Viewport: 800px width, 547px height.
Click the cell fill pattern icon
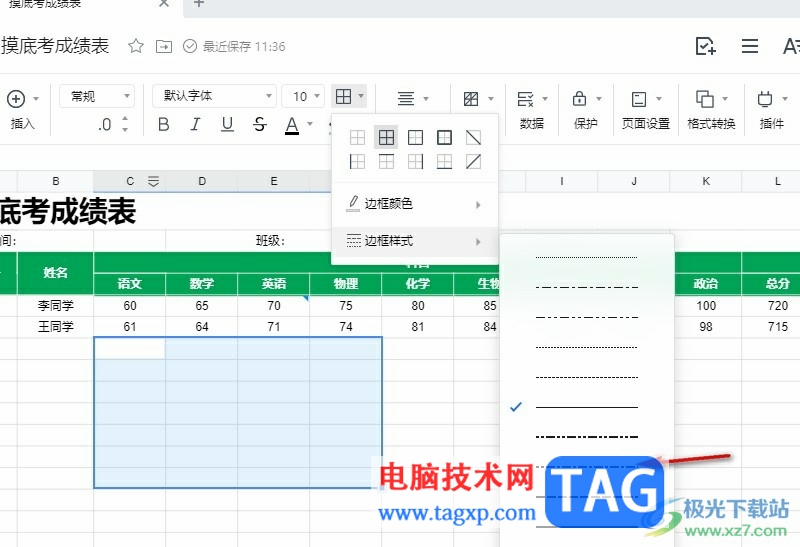[x=471, y=98]
